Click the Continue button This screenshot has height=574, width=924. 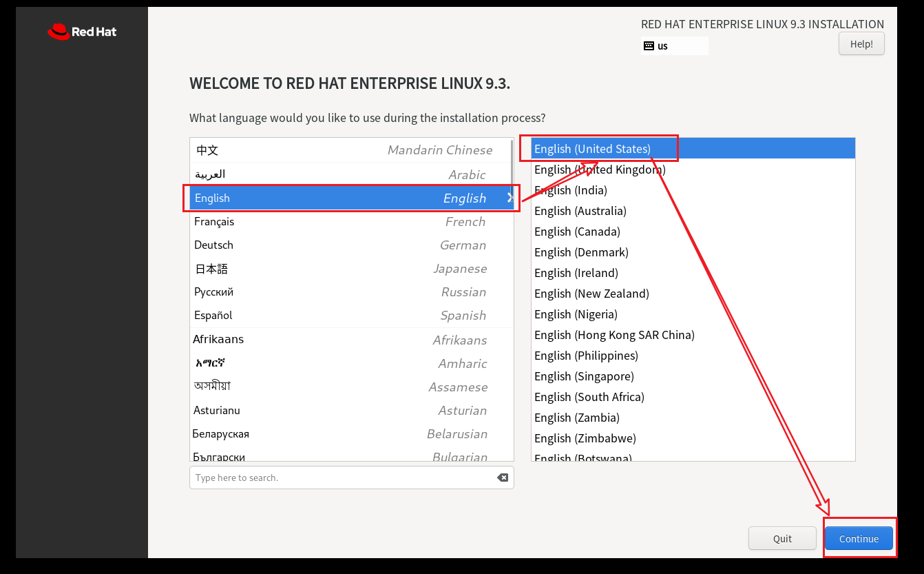(x=859, y=539)
